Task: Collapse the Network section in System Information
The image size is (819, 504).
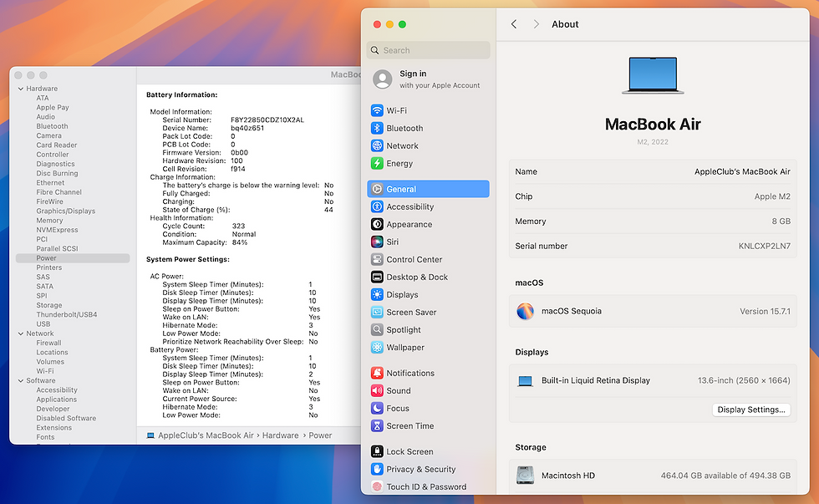Action: 21,333
